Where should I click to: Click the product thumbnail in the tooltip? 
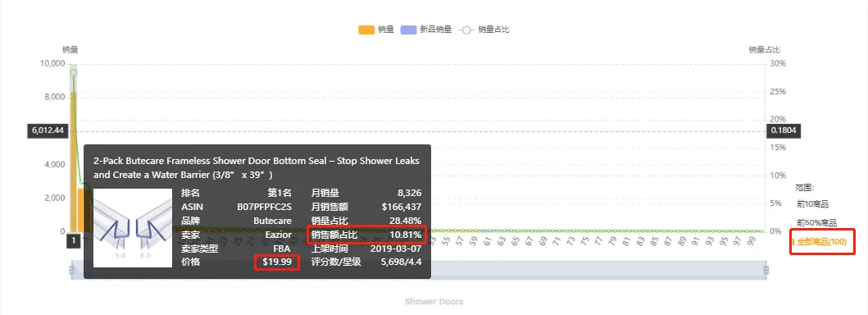(133, 228)
